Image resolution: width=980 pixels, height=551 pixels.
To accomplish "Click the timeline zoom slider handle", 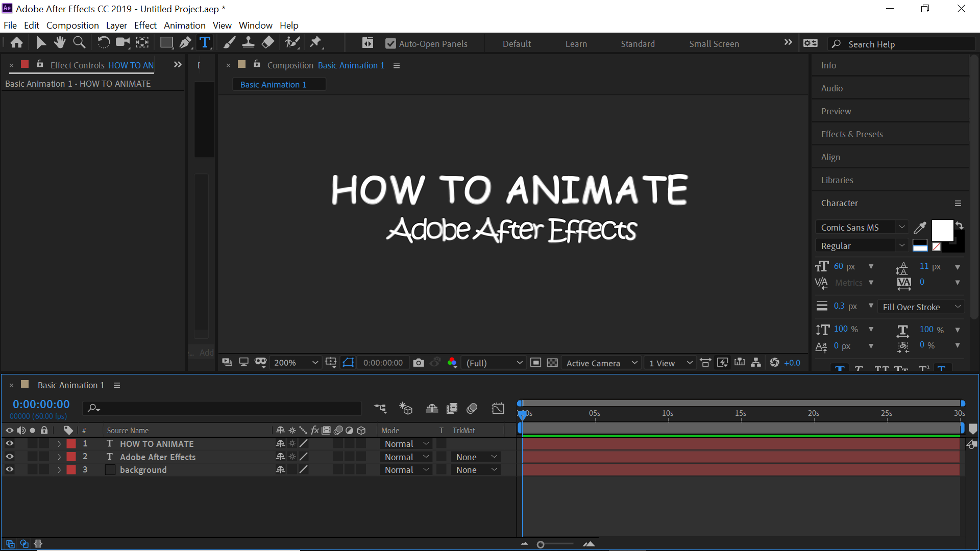I will pos(541,544).
